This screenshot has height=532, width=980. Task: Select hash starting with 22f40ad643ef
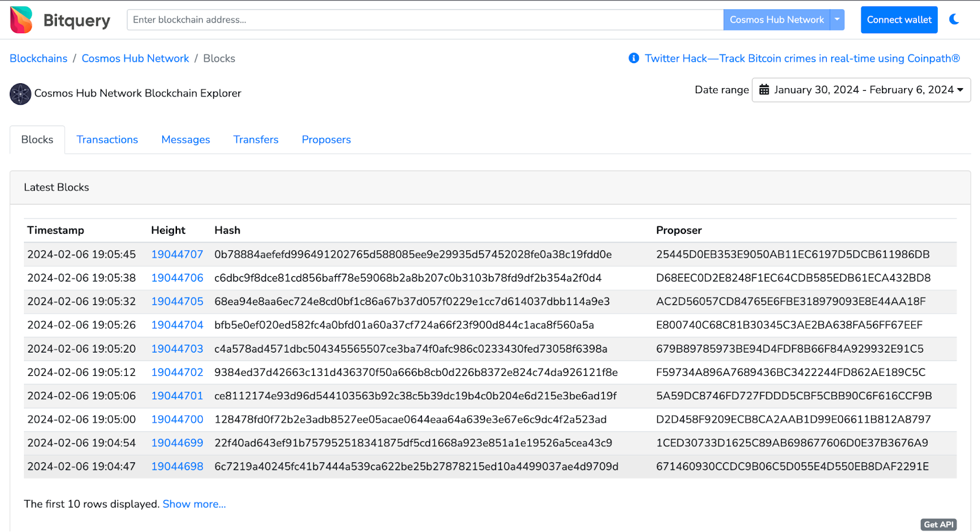point(413,443)
